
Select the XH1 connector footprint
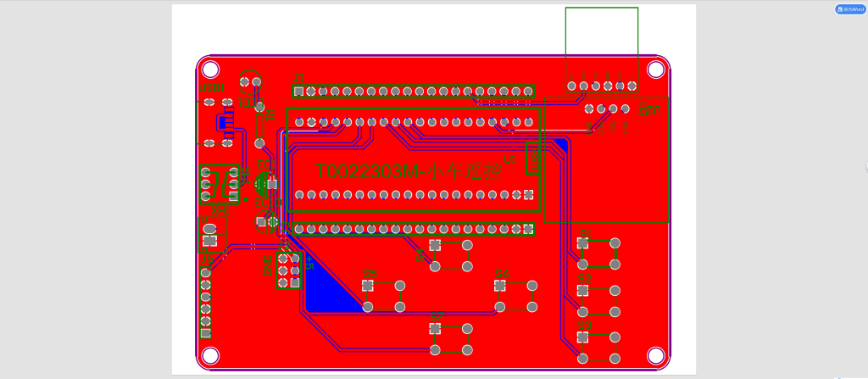click(x=219, y=184)
